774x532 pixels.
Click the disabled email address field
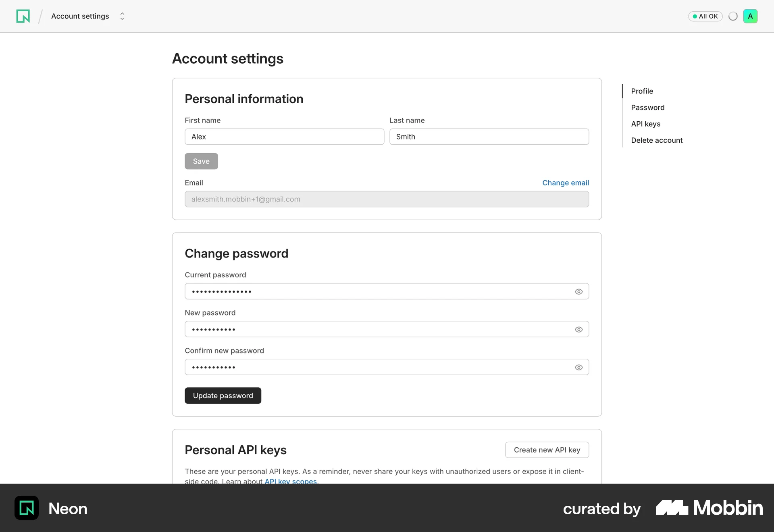(x=387, y=199)
